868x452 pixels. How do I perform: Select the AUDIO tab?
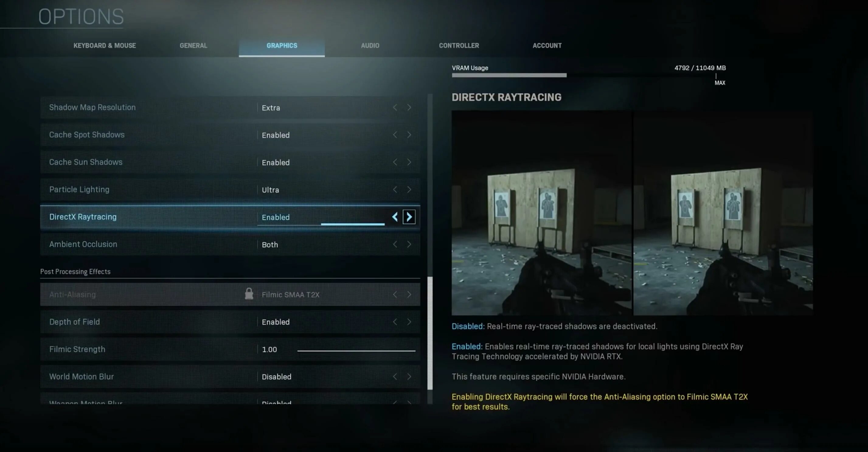[370, 45]
